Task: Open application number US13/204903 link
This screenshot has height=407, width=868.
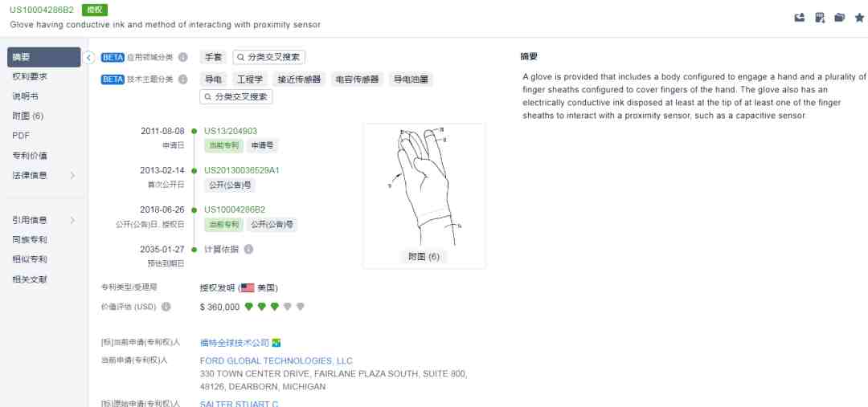Action: 231,131
